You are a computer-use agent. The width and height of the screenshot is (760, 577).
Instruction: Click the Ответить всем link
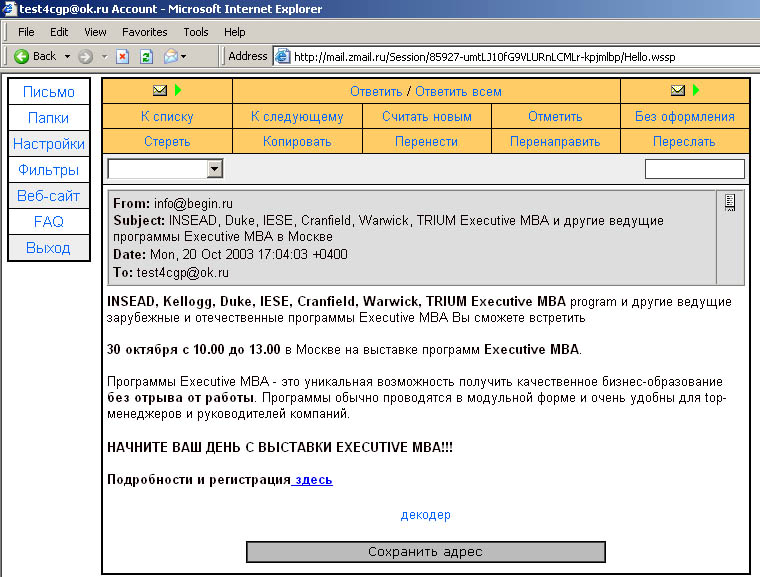[458, 92]
